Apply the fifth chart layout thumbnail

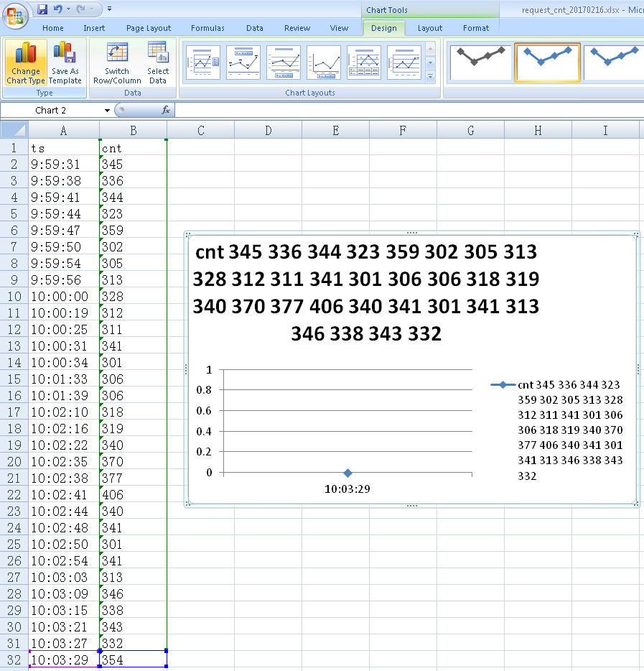pos(364,63)
